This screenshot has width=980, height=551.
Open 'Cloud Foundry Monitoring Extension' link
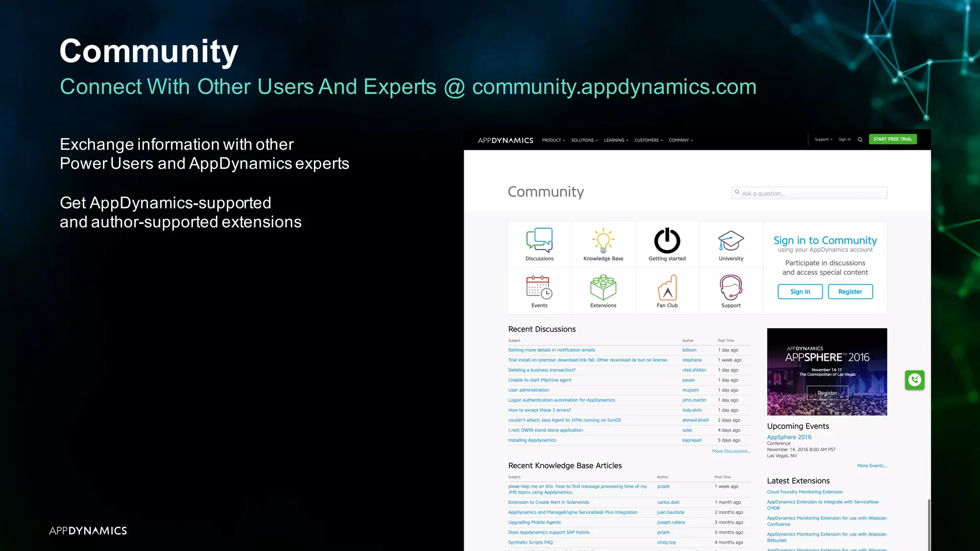805,492
